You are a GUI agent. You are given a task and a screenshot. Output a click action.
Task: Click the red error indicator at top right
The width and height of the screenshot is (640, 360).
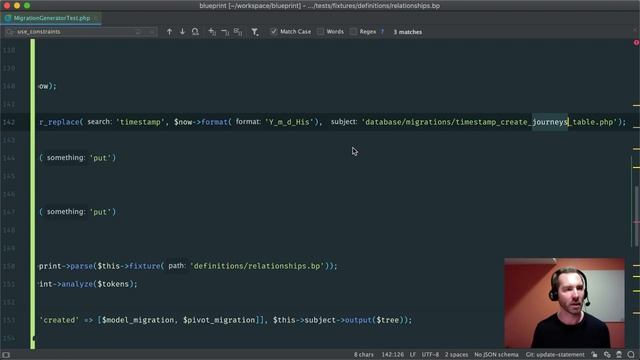coord(636,42)
